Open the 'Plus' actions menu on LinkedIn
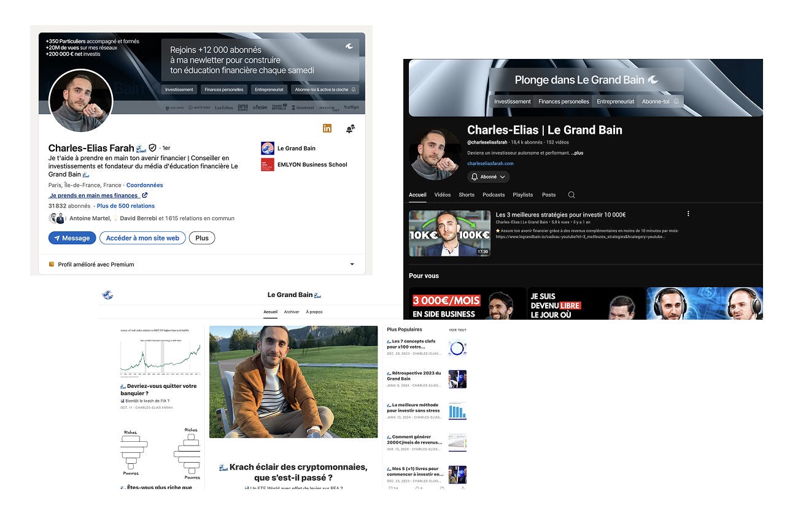806x532 pixels. tap(202, 238)
